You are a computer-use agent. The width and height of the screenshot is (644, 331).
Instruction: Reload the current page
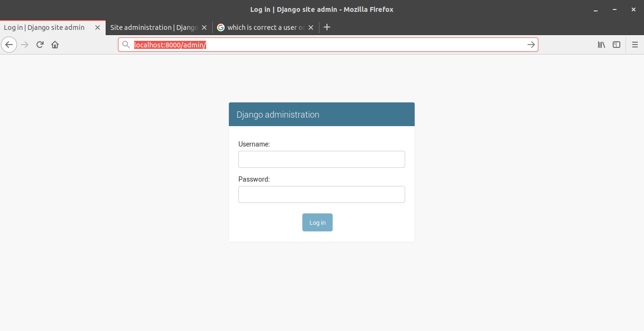(40, 45)
